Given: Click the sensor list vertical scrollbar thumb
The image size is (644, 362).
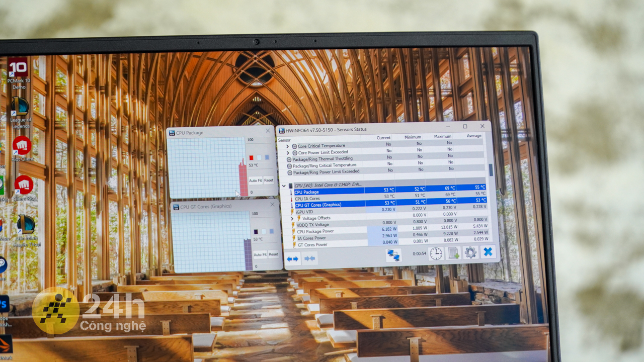Looking at the screenshot, I should pyautogui.click(x=491, y=170).
